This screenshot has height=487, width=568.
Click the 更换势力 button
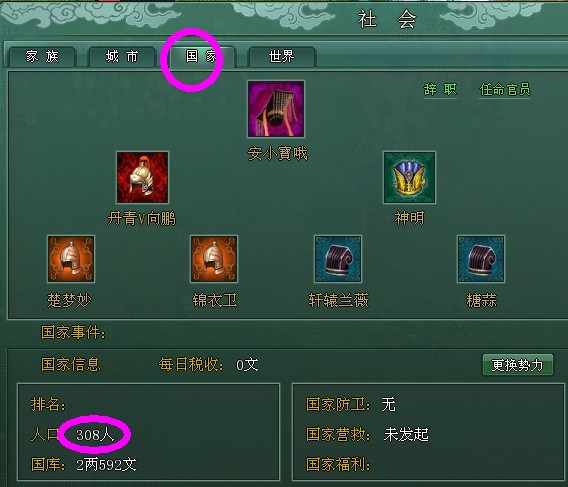pyautogui.click(x=518, y=365)
